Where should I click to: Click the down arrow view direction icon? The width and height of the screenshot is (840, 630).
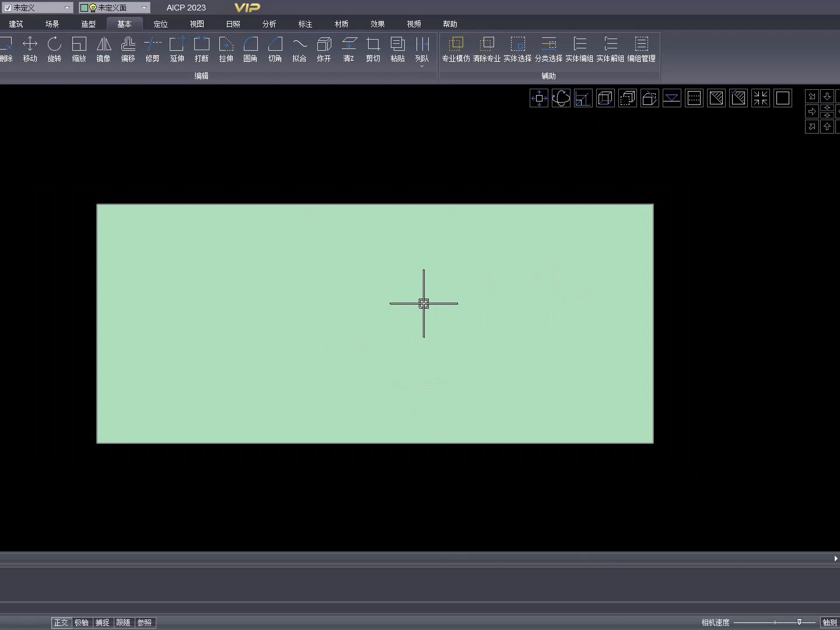click(x=827, y=96)
